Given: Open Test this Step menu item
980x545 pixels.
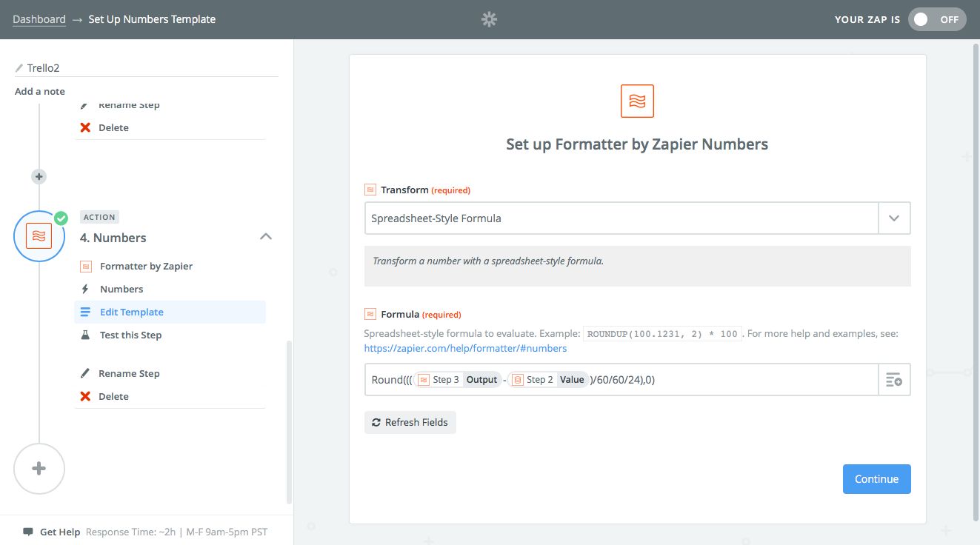Looking at the screenshot, I should (130, 335).
